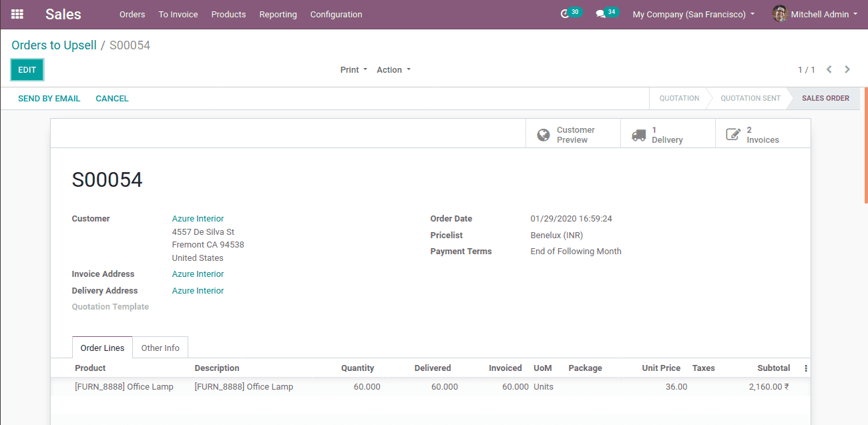The height and width of the screenshot is (425, 868).
Task: Go back to Orders to Upsell breadcrumb
Action: pyautogui.click(x=54, y=45)
